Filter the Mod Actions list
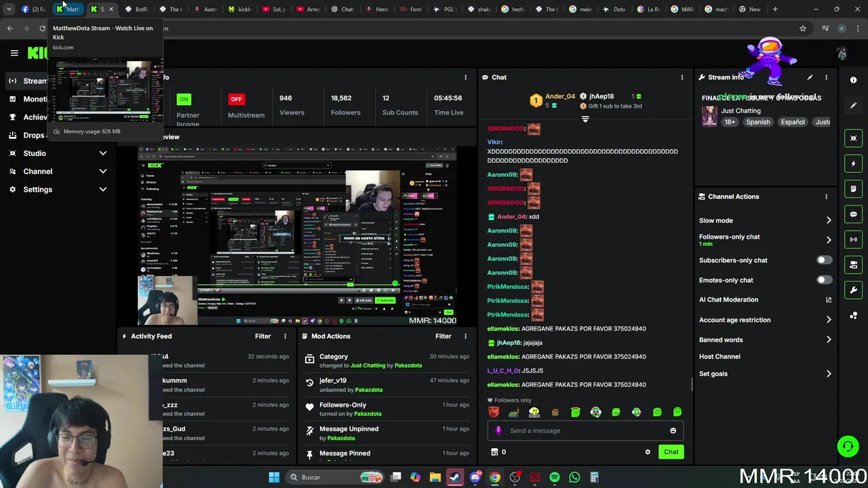Image resolution: width=868 pixels, height=488 pixels. point(443,336)
